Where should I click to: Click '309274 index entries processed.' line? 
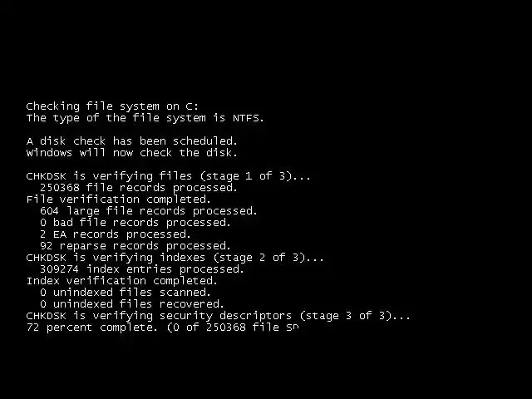point(142,269)
